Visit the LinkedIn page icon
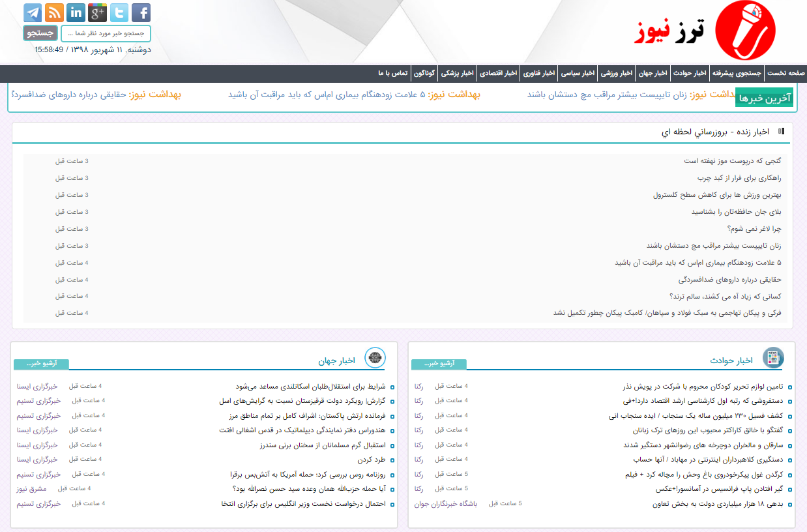Viewport: 807px width, 532px height. pyautogui.click(x=76, y=12)
